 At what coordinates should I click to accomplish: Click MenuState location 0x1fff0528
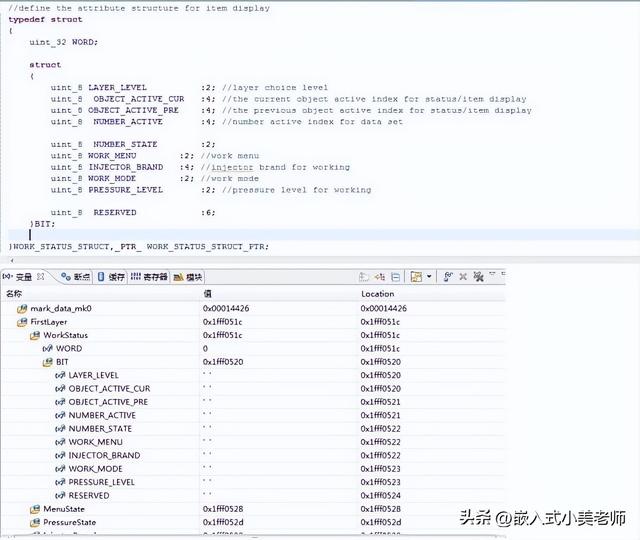(380, 509)
